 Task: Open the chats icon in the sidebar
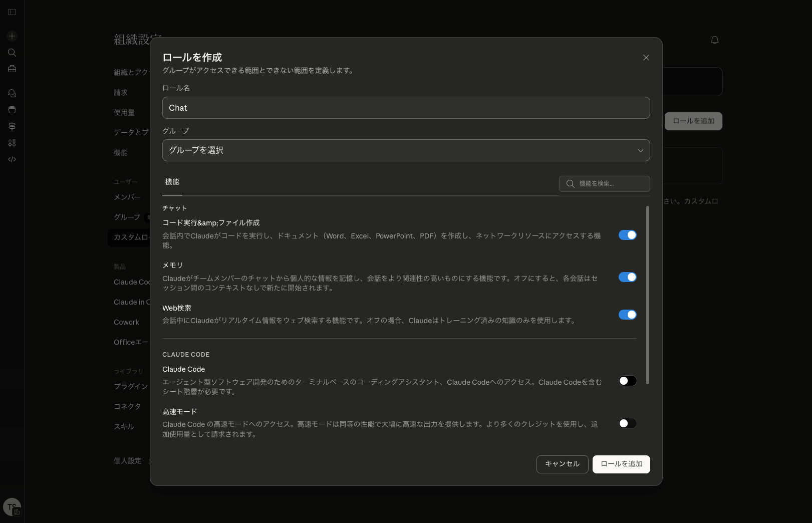point(12,93)
